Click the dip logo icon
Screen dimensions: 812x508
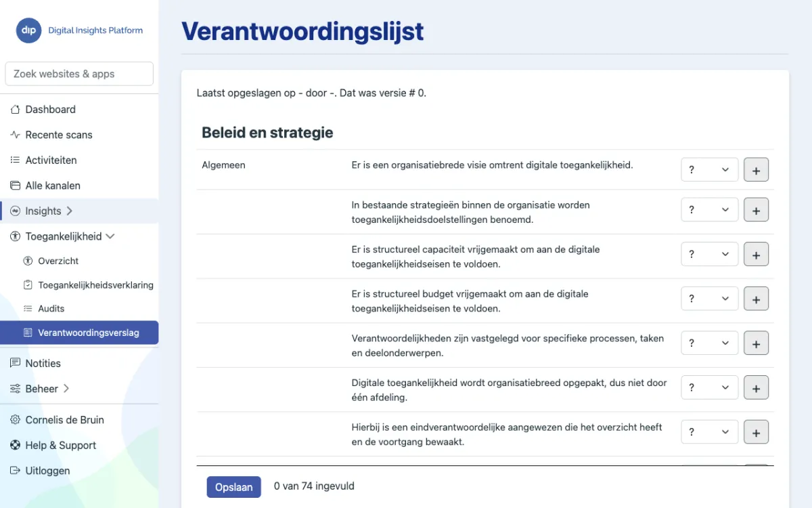tap(28, 30)
